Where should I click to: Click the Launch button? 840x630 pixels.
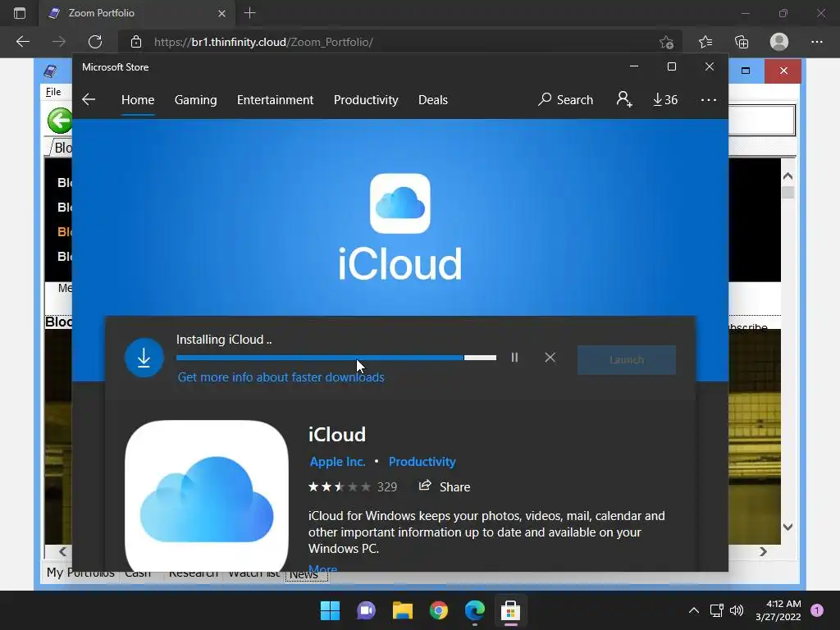[x=626, y=360]
